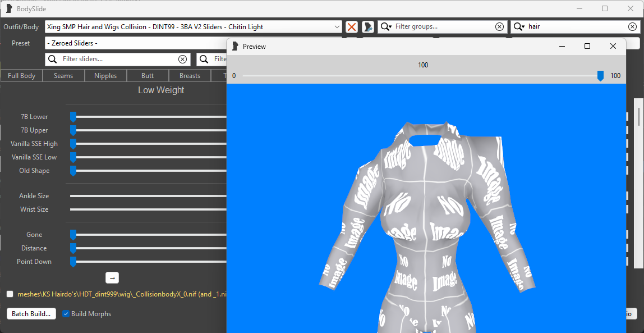The height and width of the screenshot is (333, 644).
Task: Click the magnifier icon in Filter sliders
Action: 53,59
